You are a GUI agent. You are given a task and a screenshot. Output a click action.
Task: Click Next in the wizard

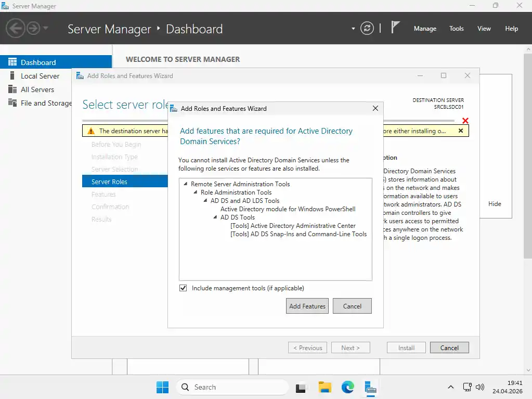[x=351, y=348]
